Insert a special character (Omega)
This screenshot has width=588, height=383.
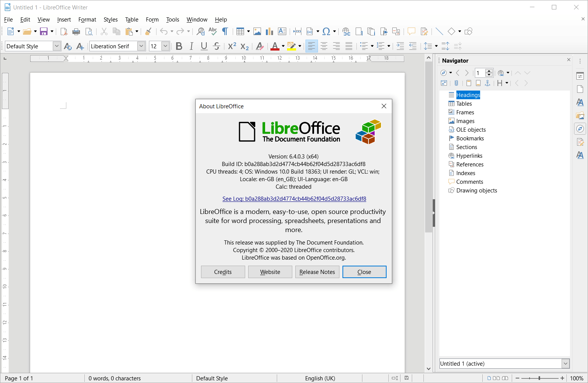[327, 31]
